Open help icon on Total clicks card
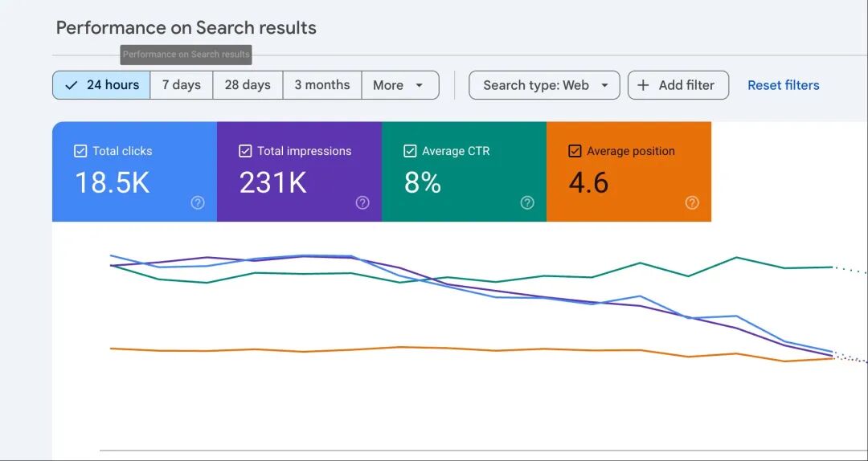 (198, 202)
